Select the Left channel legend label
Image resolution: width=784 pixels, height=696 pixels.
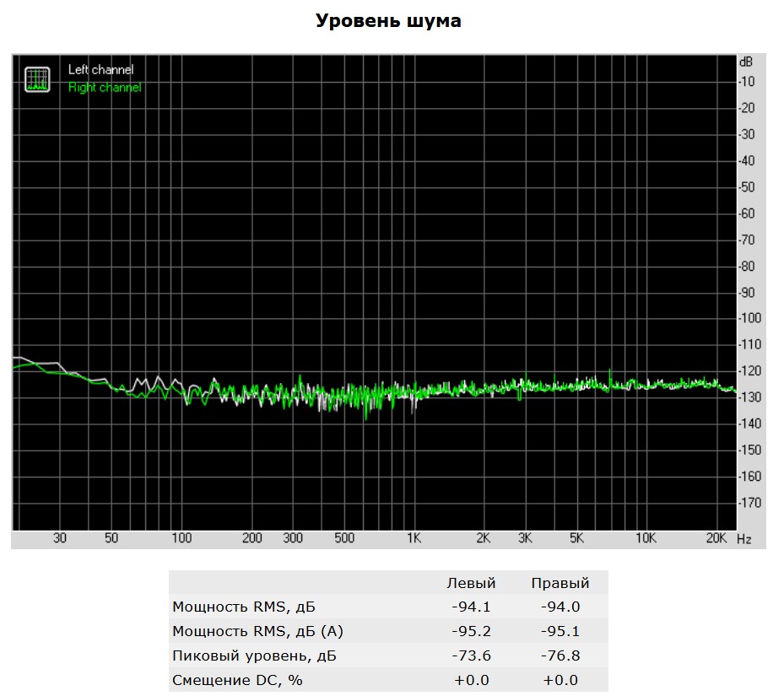(x=100, y=70)
